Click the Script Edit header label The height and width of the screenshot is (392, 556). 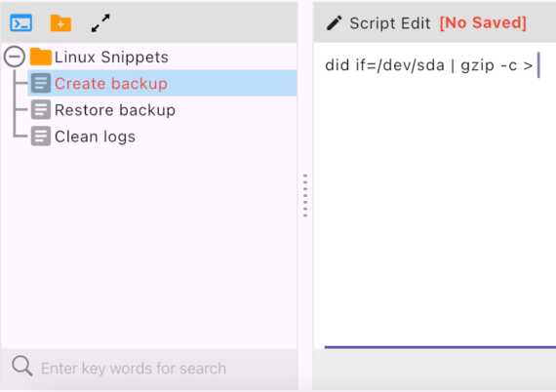click(x=390, y=23)
